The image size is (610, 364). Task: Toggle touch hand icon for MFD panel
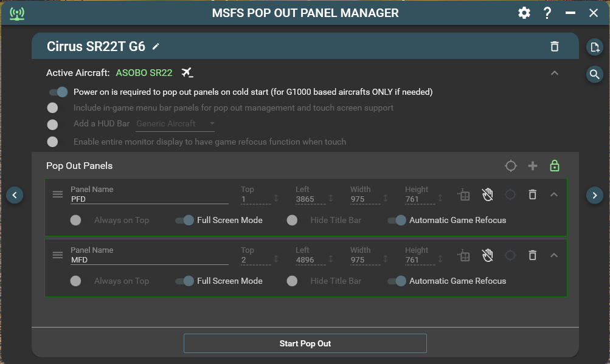tap(487, 255)
